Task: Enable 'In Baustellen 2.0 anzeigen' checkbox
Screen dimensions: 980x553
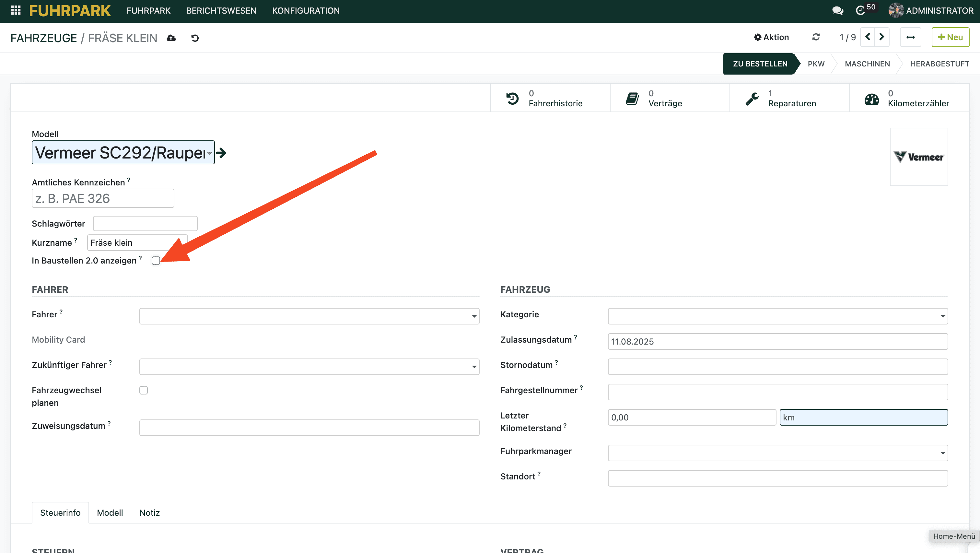Action: pos(156,261)
